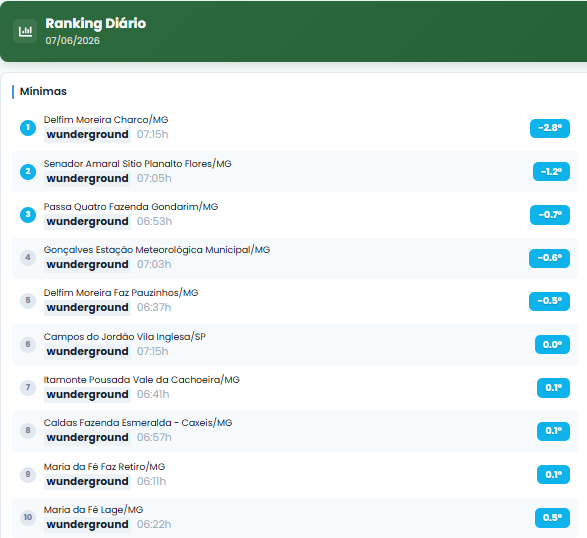587x538 pixels.
Task: Click the rank 3 badge for Passa Quatro
Action: click(x=28, y=215)
